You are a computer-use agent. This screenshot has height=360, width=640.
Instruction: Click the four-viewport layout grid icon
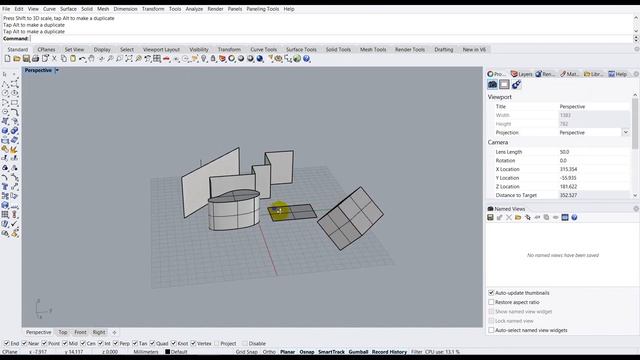[157, 59]
